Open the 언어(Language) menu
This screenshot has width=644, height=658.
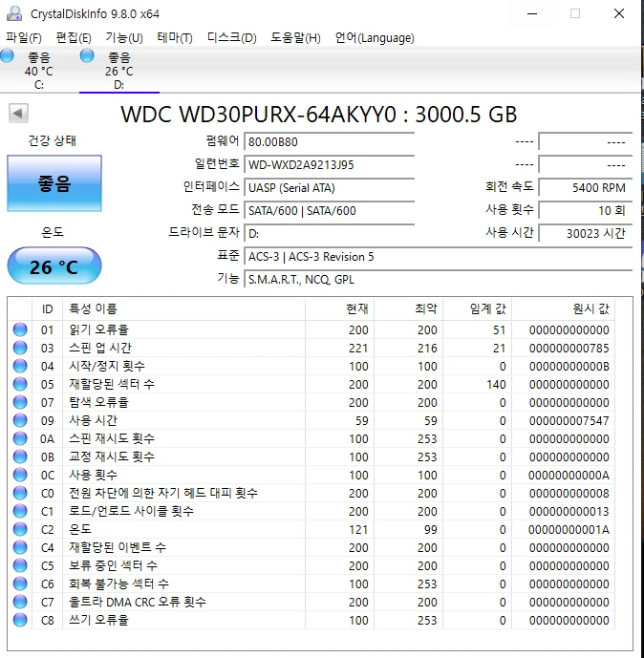pos(375,38)
